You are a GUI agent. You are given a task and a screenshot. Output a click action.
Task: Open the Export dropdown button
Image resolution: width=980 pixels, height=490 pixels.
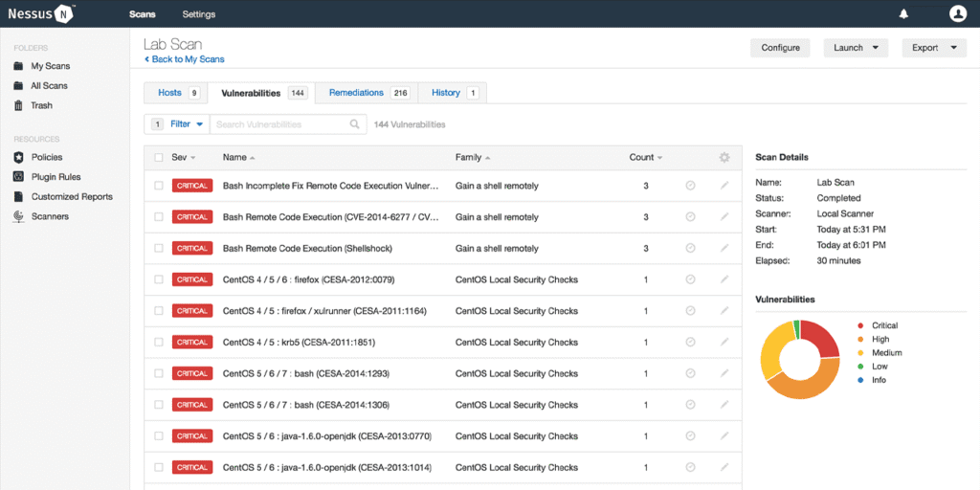pyautogui.click(x=934, y=48)
